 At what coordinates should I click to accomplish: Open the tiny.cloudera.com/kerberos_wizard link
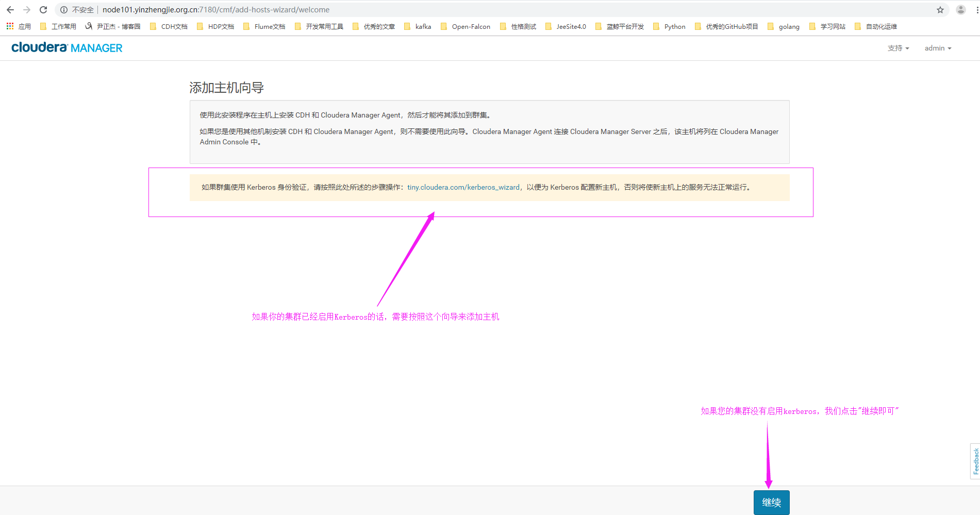[x=463, y=187]
